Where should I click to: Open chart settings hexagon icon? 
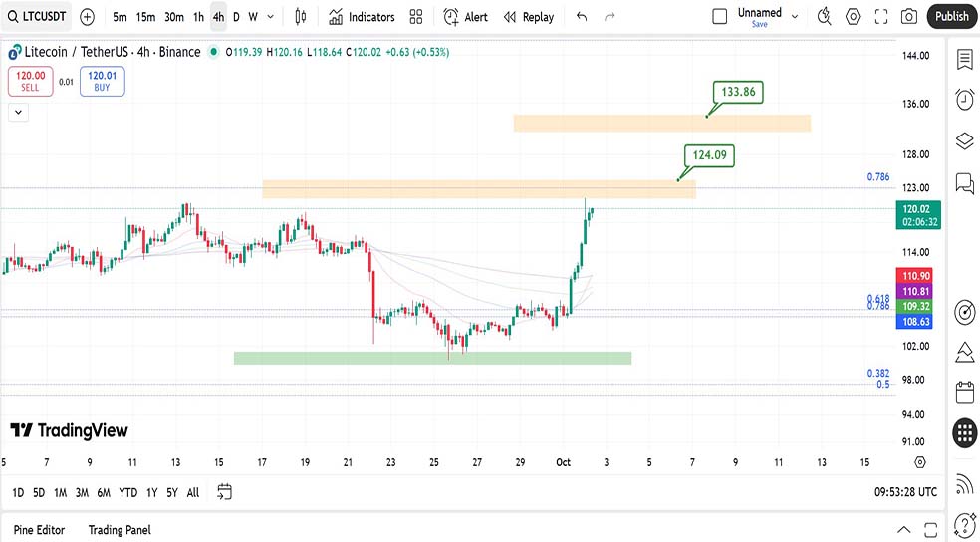(x=854, y=16)
